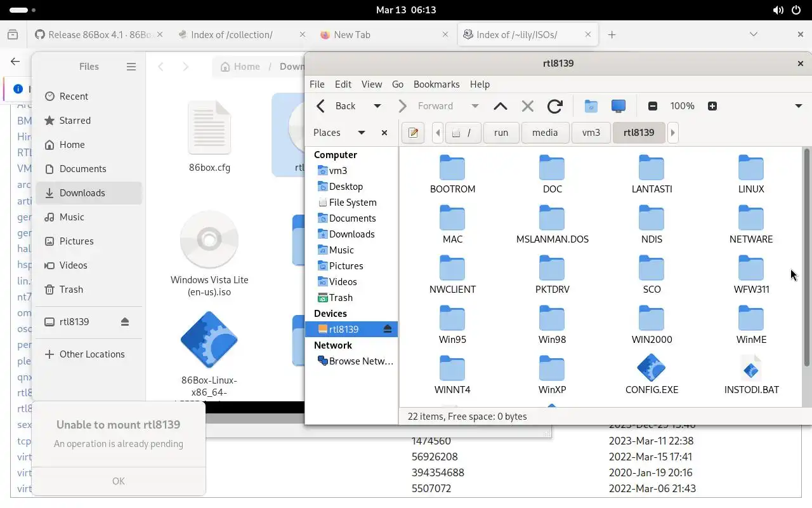Open the View menu
The width and height of the screenshot is (812, 508).
(x=372, y=84)
